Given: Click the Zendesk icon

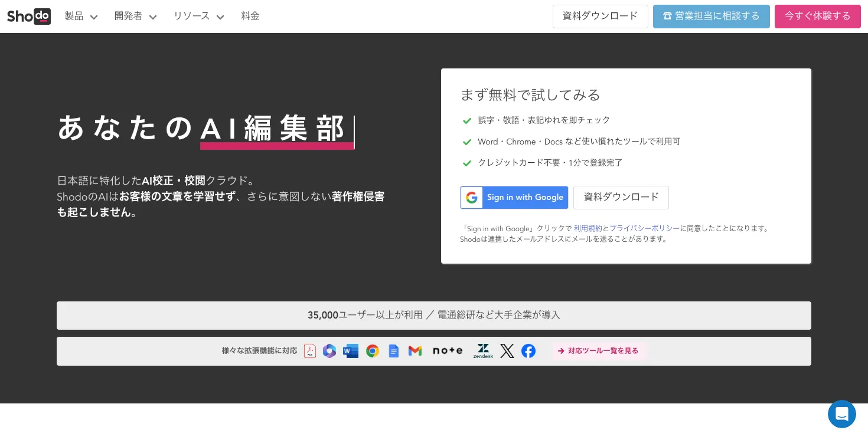Looking at the screenshot, I should [483, 351].
